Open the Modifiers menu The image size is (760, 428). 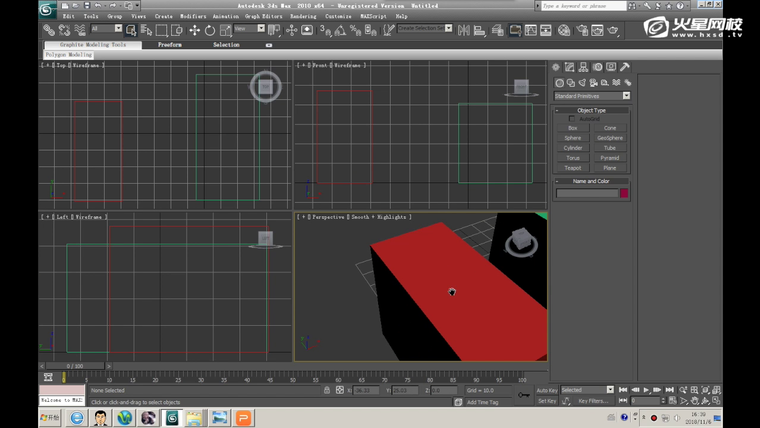193,16
